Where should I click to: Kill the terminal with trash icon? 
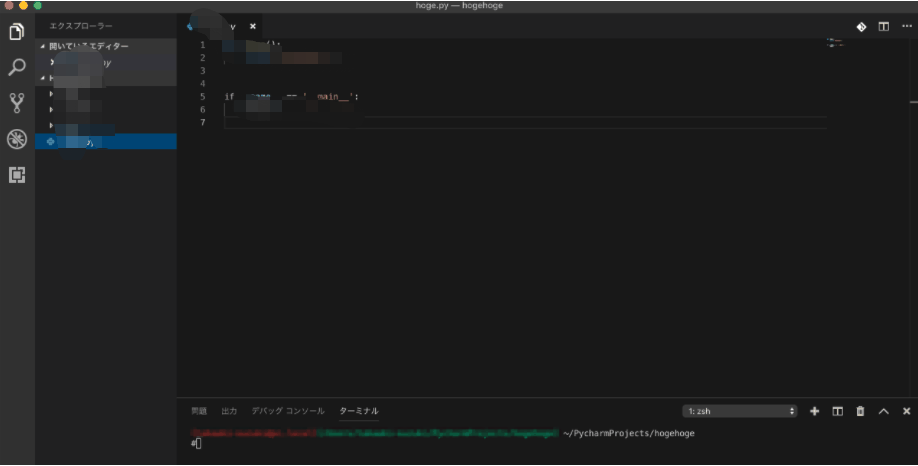pyautogui.click(x=860, y=411)
